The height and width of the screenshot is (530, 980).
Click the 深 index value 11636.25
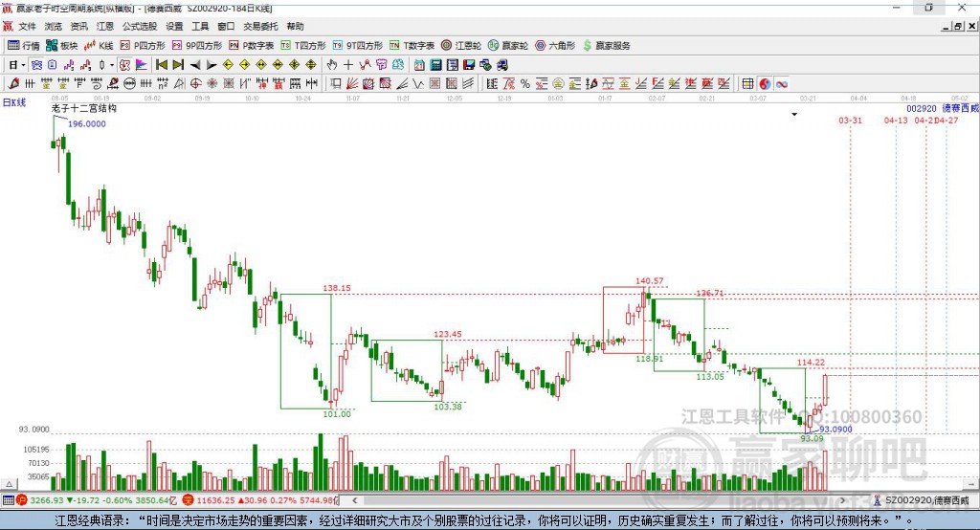(216, 500)
